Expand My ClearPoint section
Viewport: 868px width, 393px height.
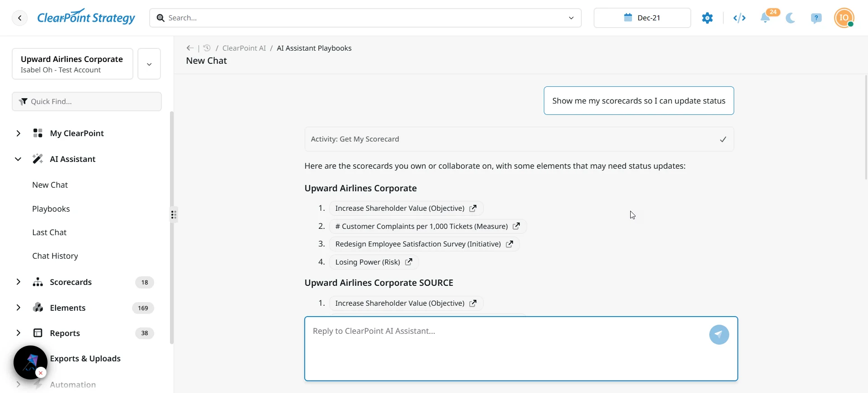point(18,133)
